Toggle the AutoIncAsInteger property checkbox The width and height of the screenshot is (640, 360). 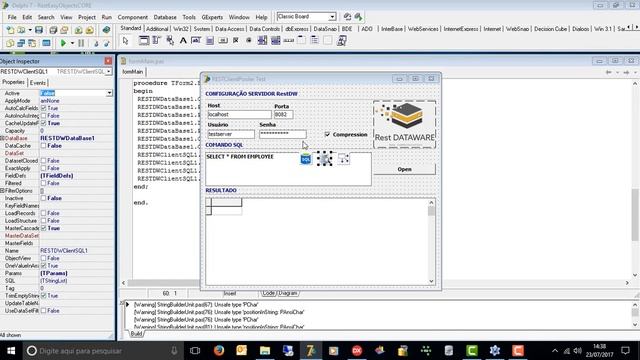(x=43, y=116)
